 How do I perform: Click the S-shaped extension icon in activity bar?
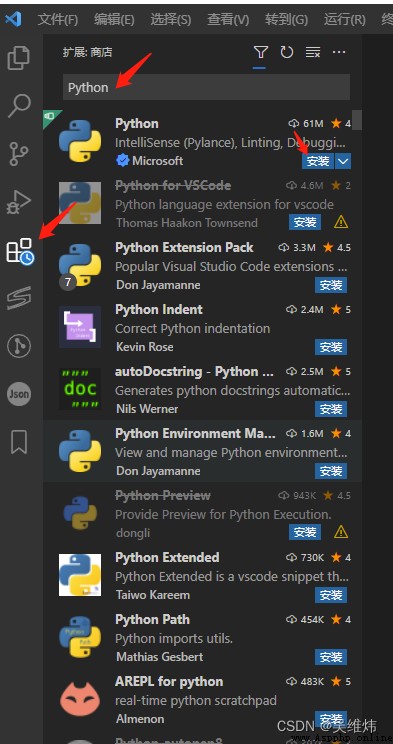pos(19,299)
